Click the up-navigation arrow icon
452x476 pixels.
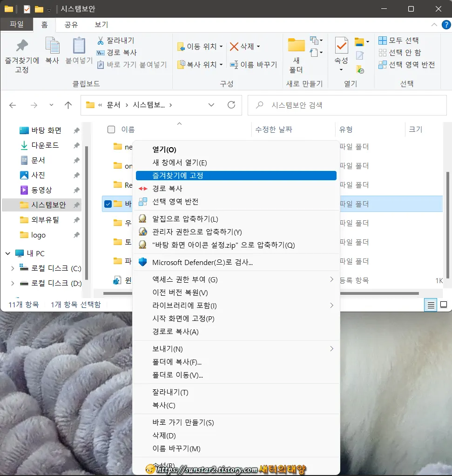pyautogui.click(x=68, y=105)
